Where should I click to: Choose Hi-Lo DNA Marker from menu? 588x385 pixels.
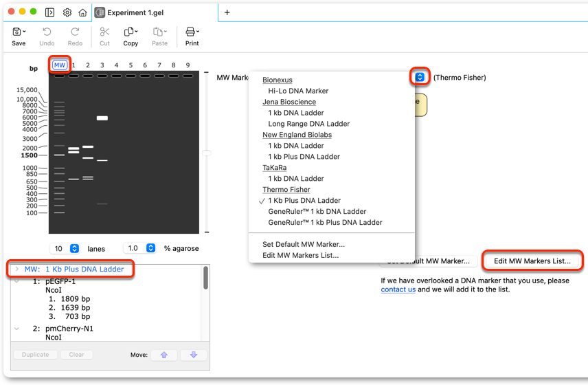298,91
